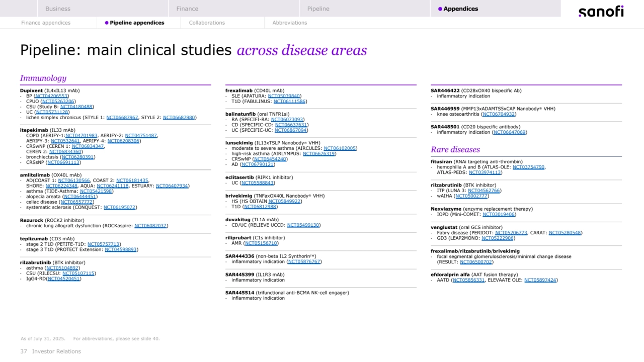Open AIRLYMPUS link NCT06676319
The image size is (644, 362).
coord(319,154)
